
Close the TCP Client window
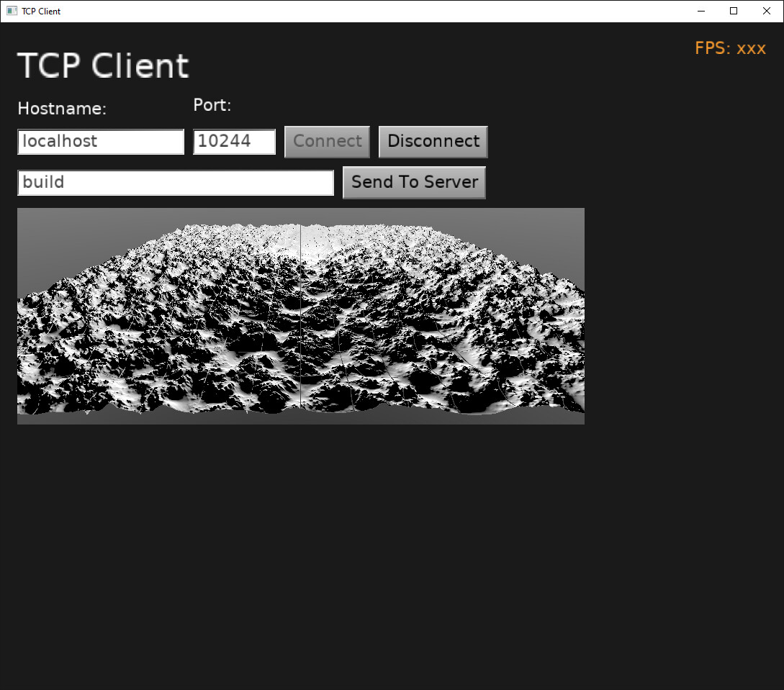pos(767,11)
